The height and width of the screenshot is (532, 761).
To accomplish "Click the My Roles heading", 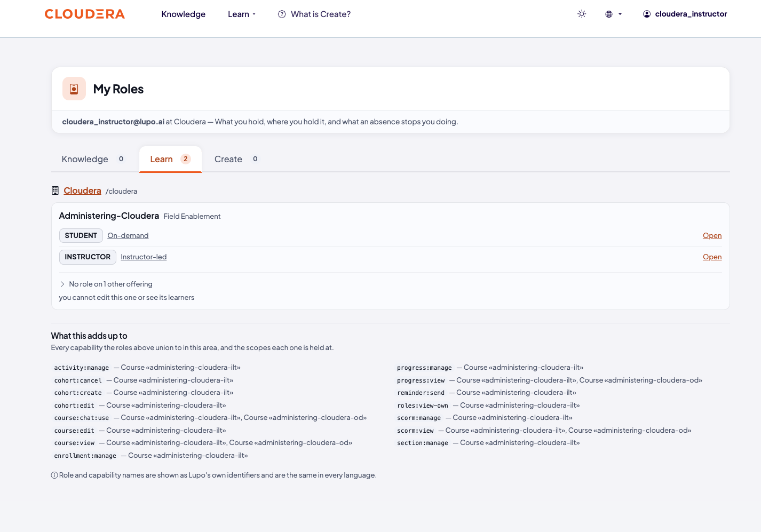I will click(x=118, y=89).
